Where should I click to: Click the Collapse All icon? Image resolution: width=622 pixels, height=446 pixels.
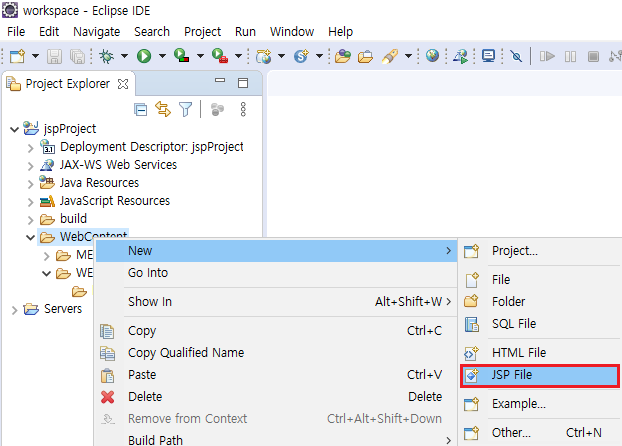140,109
